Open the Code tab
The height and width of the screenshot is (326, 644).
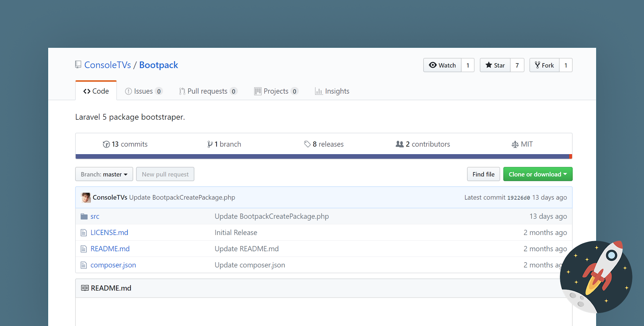[96, 91]
